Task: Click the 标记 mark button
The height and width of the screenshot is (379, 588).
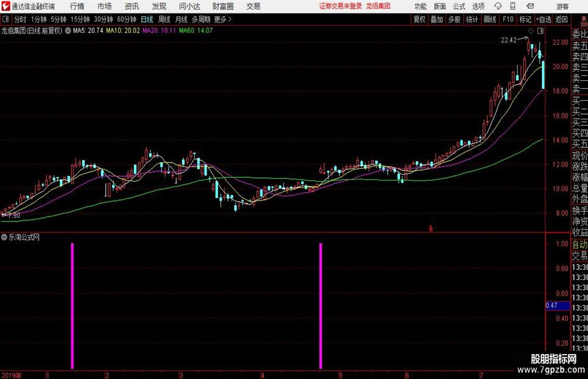Action: (x=525, y=19)
